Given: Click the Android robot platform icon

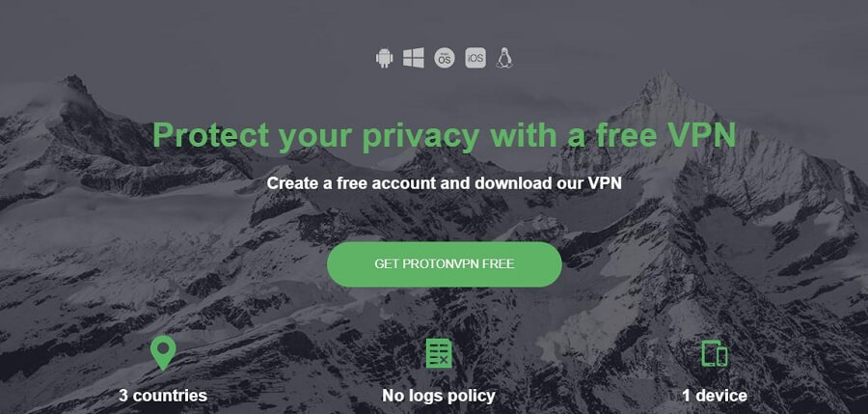Looking at the screenshot, I should pos(384,58).
